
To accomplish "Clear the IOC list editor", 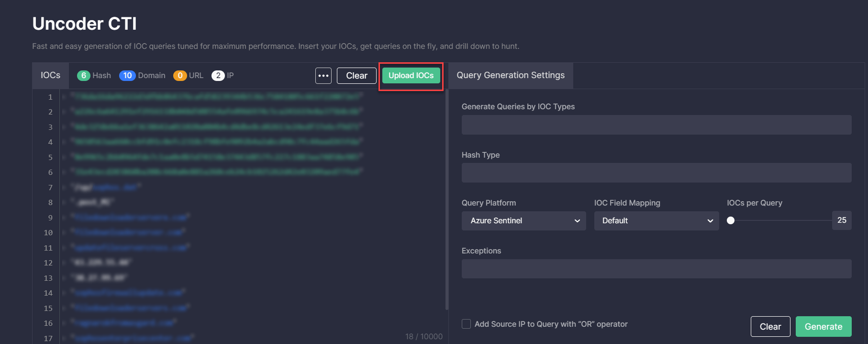I will click(x=356, y=76).
